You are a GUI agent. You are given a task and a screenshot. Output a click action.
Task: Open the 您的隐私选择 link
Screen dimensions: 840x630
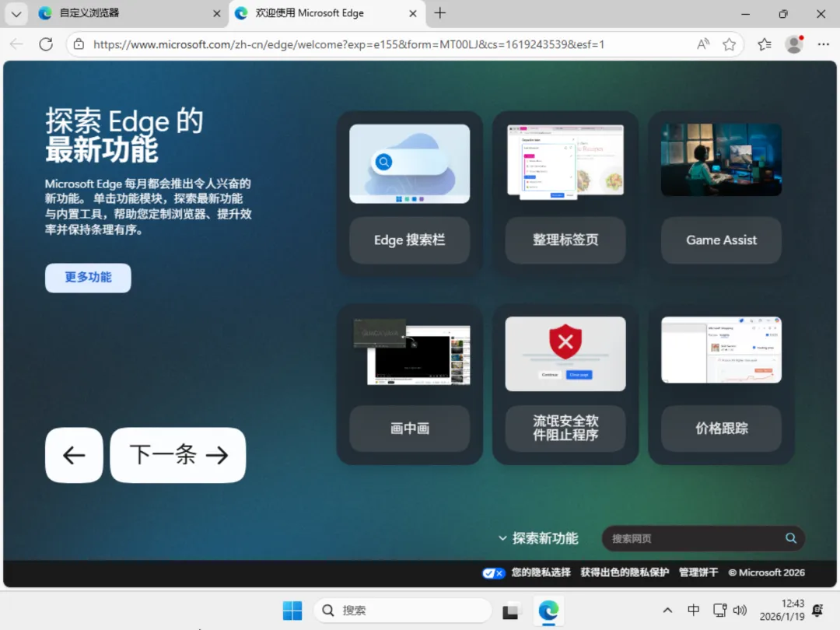coord(541,572)
